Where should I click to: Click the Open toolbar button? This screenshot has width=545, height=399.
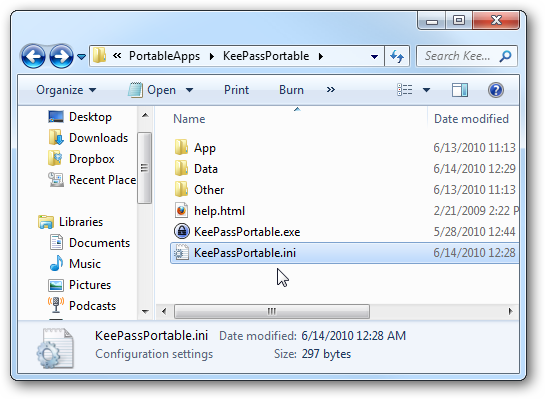coord(152,90)
